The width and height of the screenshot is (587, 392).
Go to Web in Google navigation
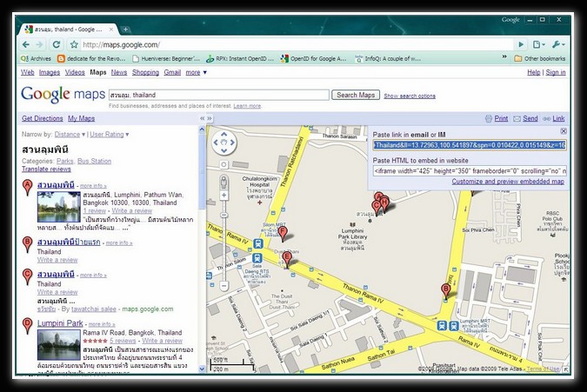27,72
